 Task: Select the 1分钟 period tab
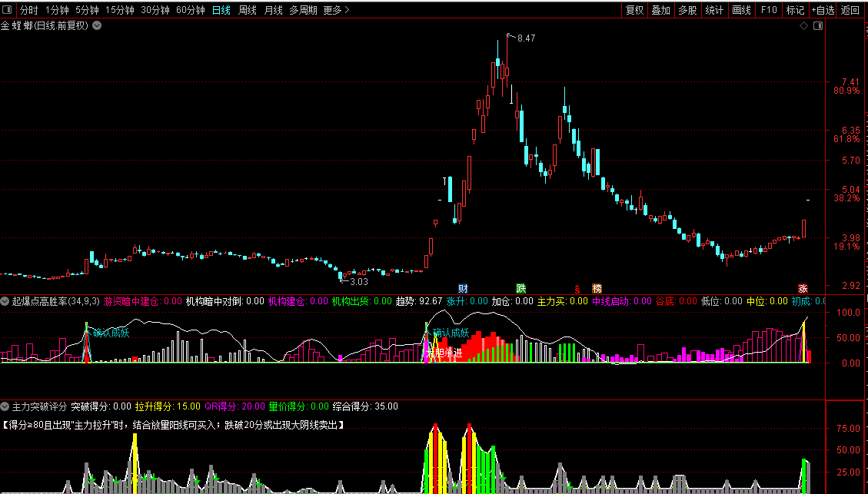tap(57, 10)
